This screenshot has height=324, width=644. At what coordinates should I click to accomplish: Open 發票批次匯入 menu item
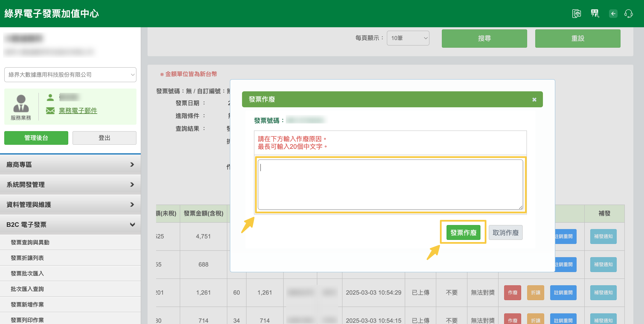[28, 273]
